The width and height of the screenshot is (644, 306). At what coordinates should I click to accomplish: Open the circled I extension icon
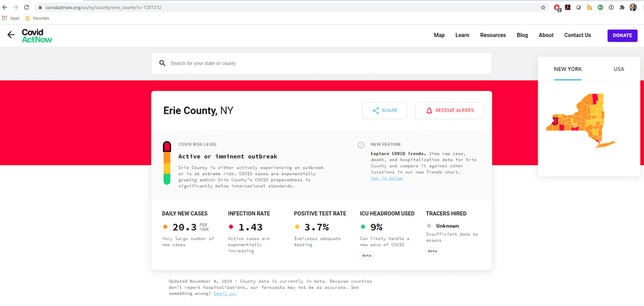611,7
